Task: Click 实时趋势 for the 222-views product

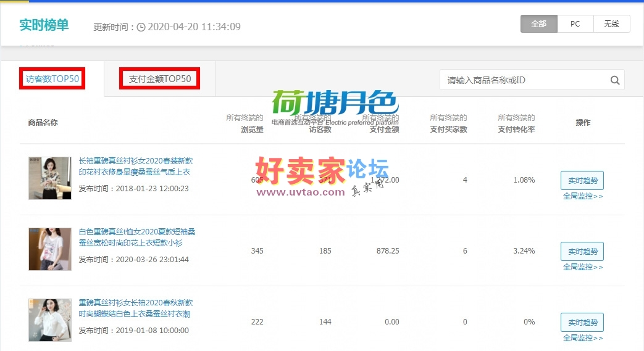Action: click(x=582, y=322)
